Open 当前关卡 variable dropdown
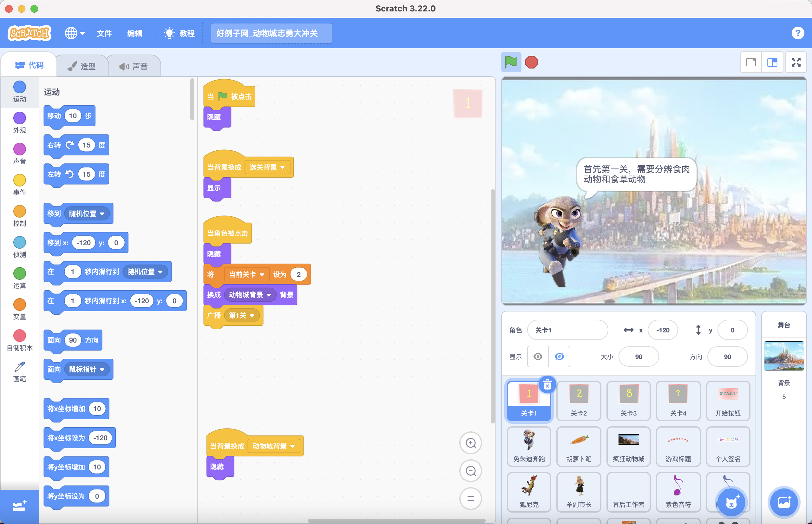Viewport: 812px width, 524px height. point(246,274)
